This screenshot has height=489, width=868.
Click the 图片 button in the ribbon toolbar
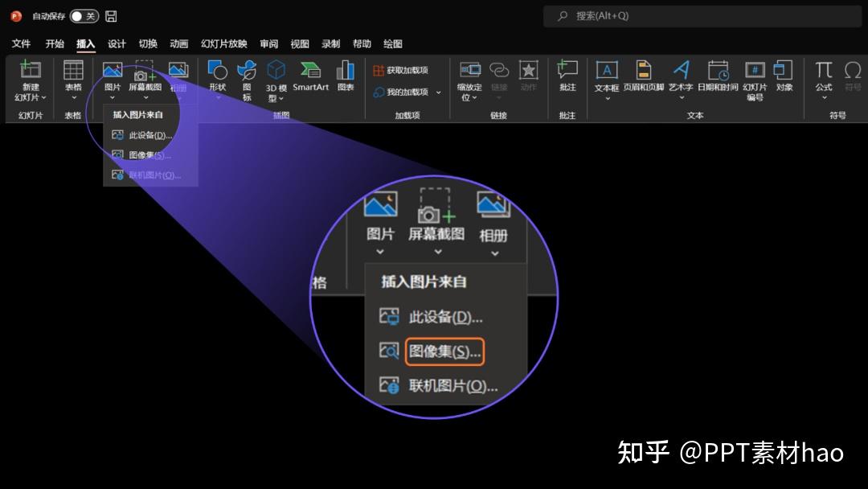point(113,80)
